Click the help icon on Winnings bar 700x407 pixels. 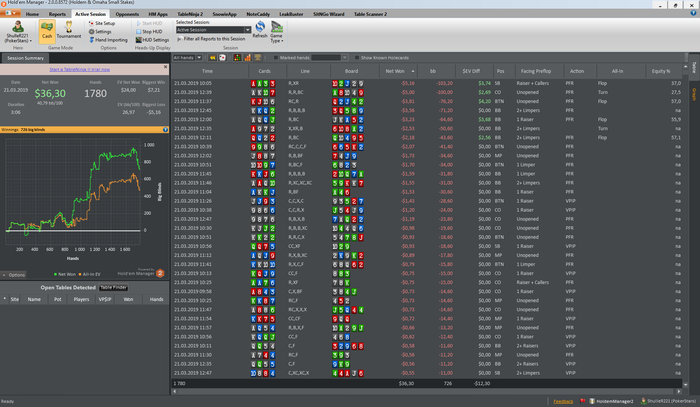tap(165, 129)
